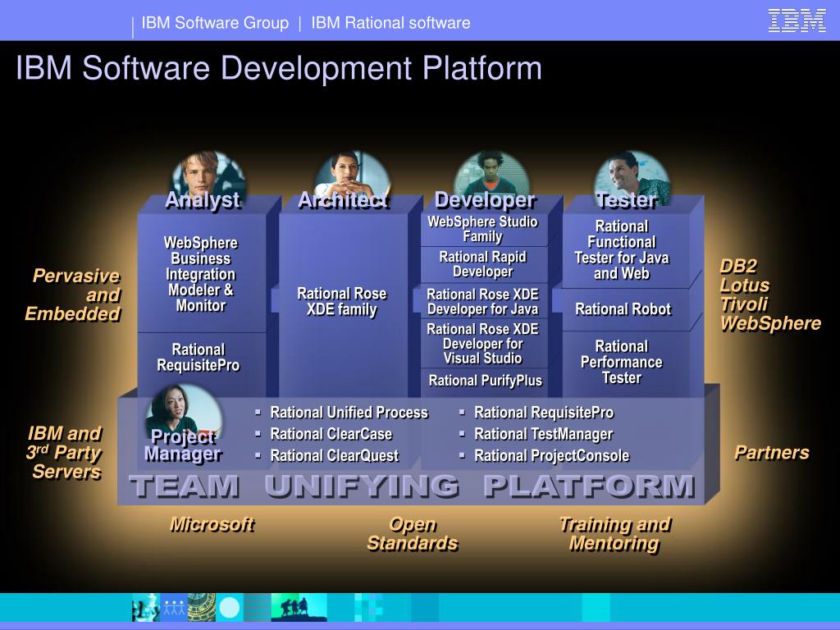Click the gold "WebSphere" label beside Tivoli

click(770, 323)
